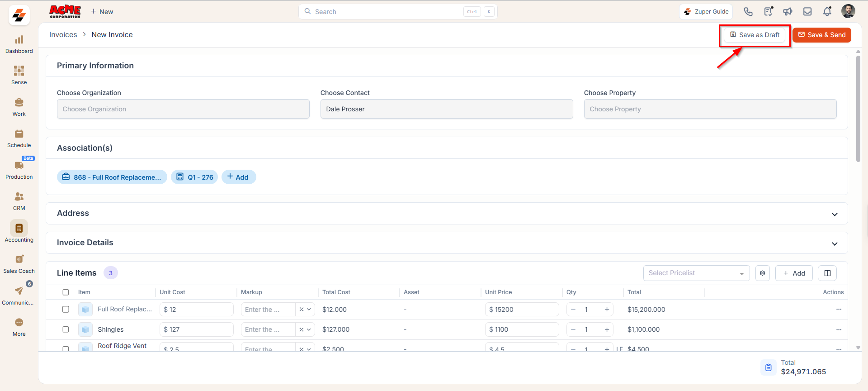
Task: Open the Work module
Action: [x=19, y=108]
